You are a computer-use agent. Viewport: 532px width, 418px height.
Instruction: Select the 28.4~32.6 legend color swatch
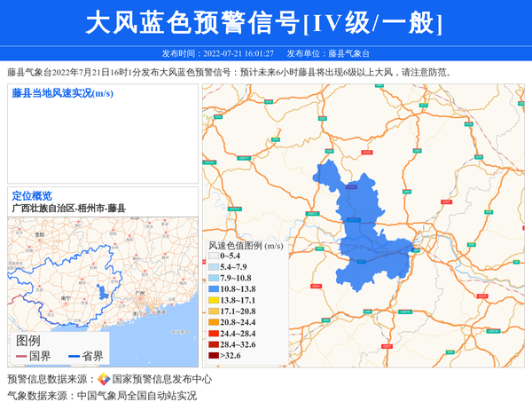tap(214, 344)
